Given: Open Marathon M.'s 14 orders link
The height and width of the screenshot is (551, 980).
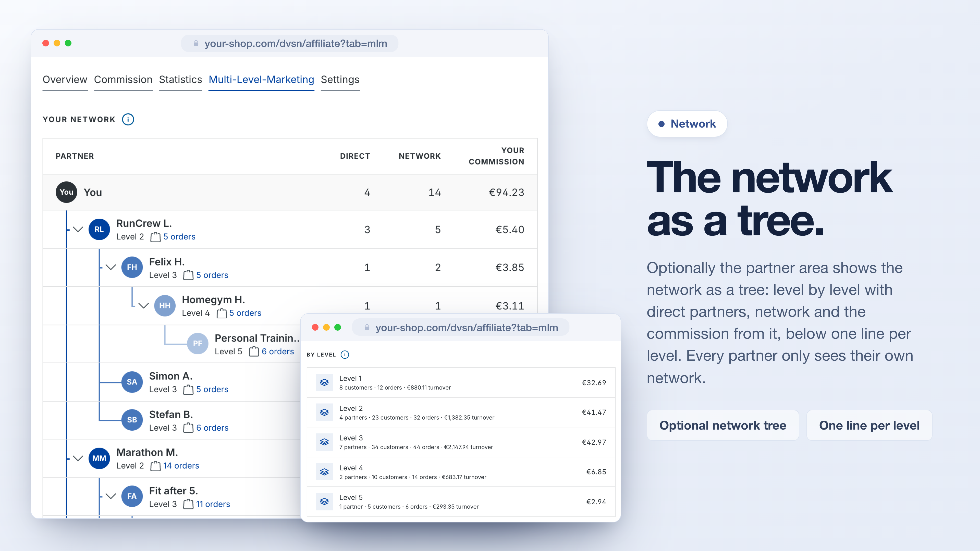Looking at the screenshot, I should click(x=181, y=466).
